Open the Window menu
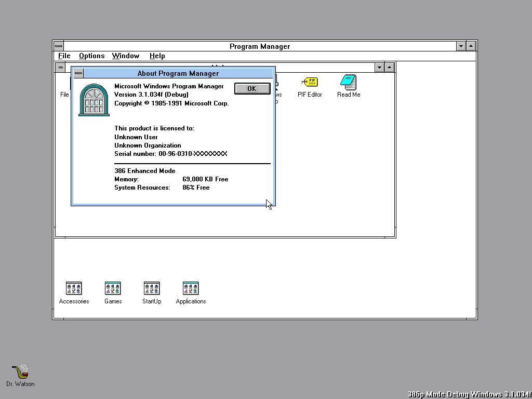532x399 pixels. click(x=126, y=56)
